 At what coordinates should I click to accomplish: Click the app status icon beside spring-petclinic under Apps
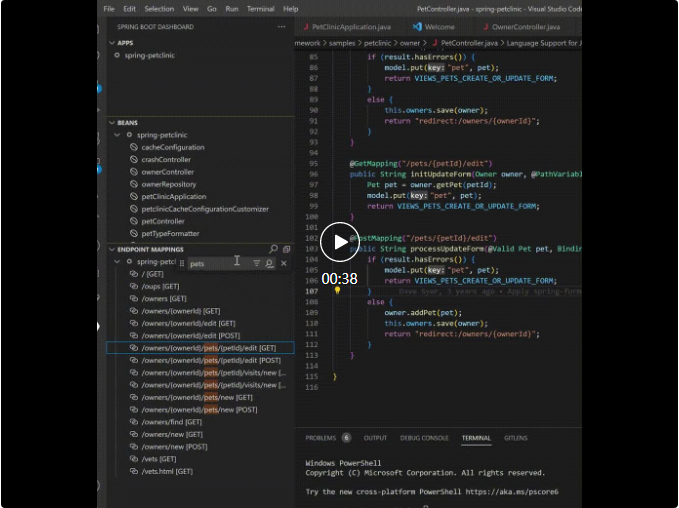click(x=117, y=55)
